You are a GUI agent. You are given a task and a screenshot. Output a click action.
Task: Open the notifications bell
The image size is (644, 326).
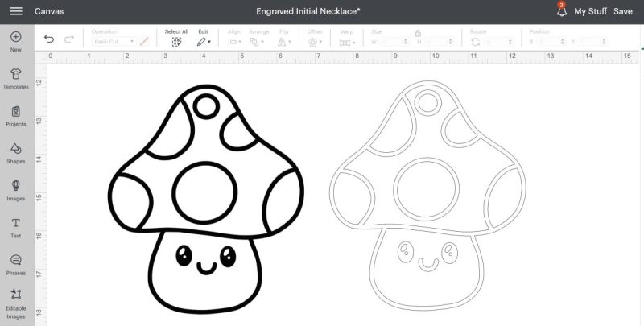click(x=561, y=10)
